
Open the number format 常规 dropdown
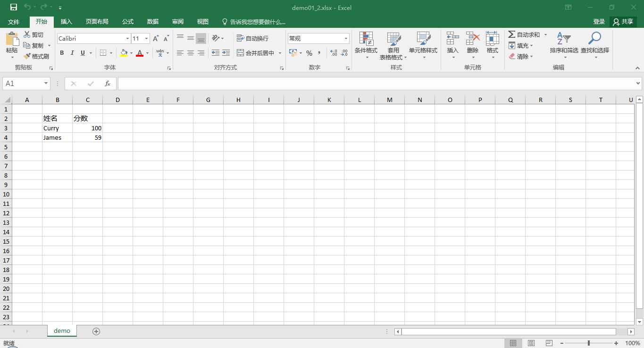[346, 39]
